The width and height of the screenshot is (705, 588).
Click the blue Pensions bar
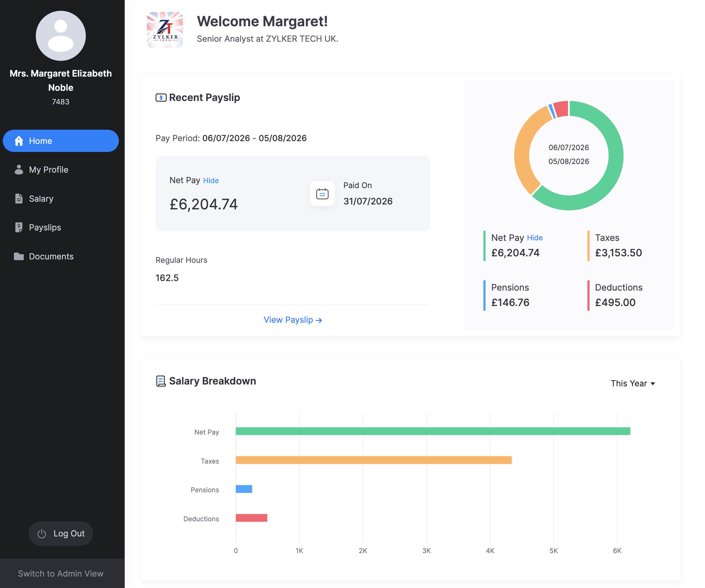[244, 489]
